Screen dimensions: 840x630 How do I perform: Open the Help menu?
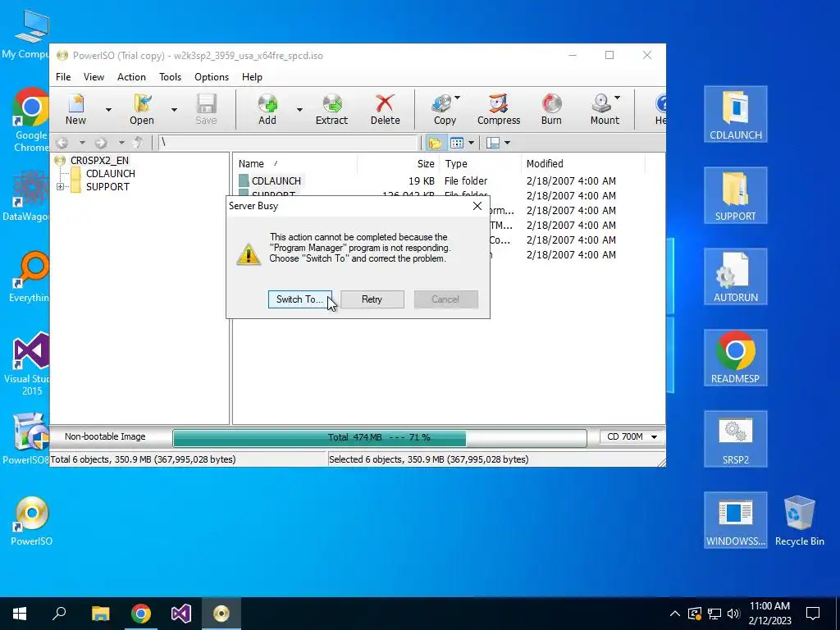(x=252, y=77)
